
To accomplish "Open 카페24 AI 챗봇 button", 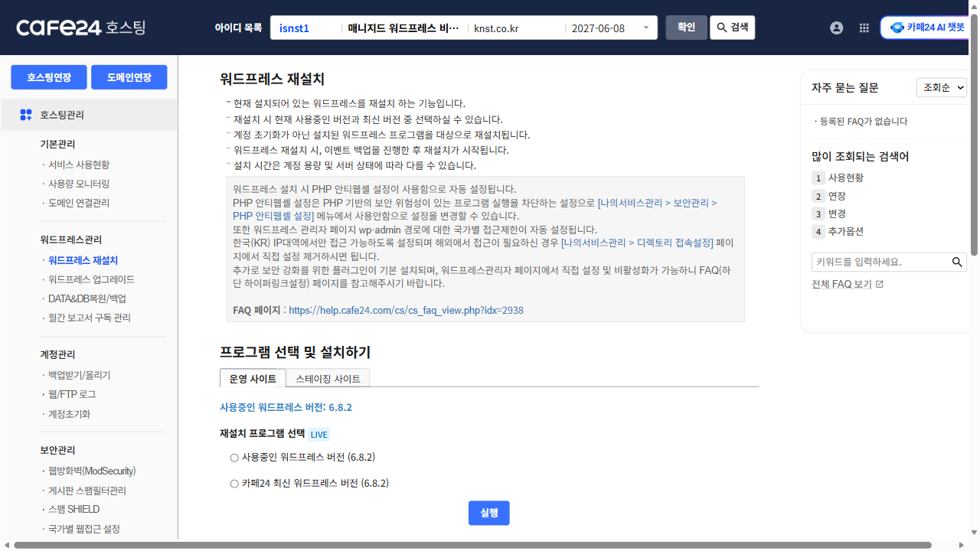I will point(926,28).
